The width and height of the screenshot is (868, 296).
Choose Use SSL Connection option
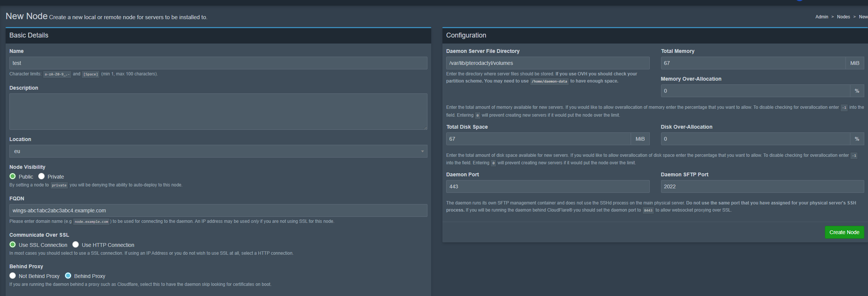(x=13, y=245)
